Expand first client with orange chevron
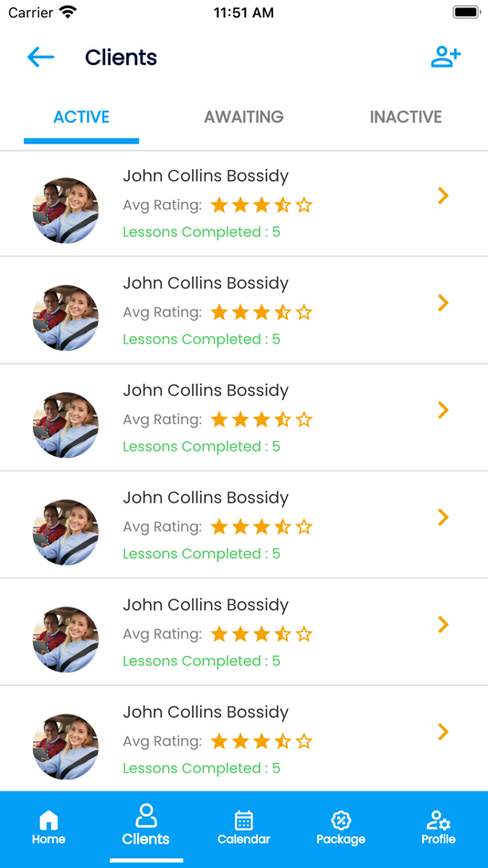 tap(442, 196)
